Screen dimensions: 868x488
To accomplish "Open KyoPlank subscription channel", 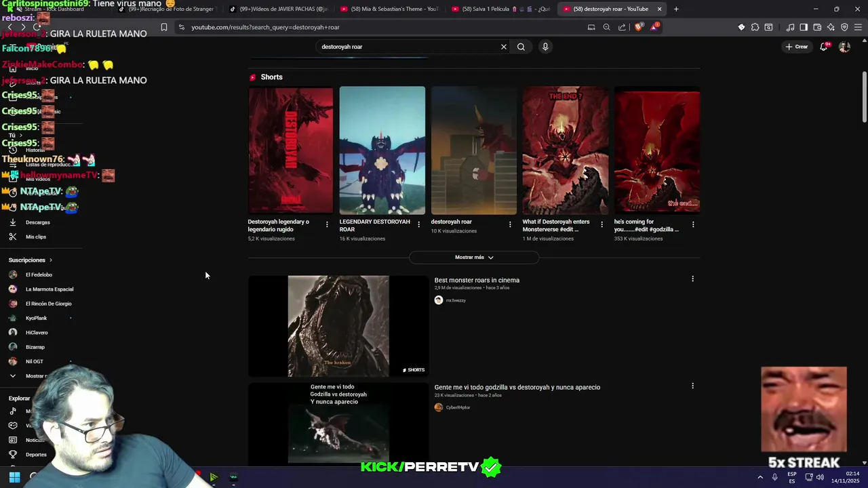I will click(36, 318).
